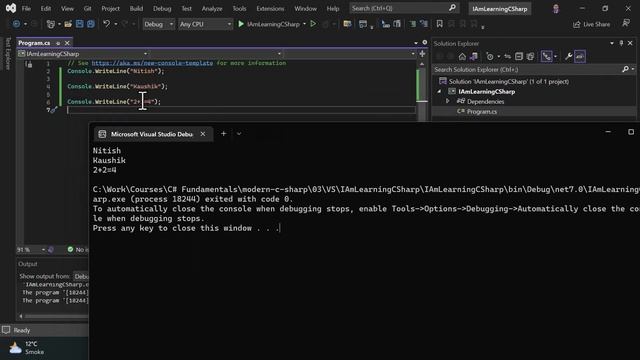Open the Any CPU platform dropdown
Viewport: 640px width, 360px height.
(205, 24)
